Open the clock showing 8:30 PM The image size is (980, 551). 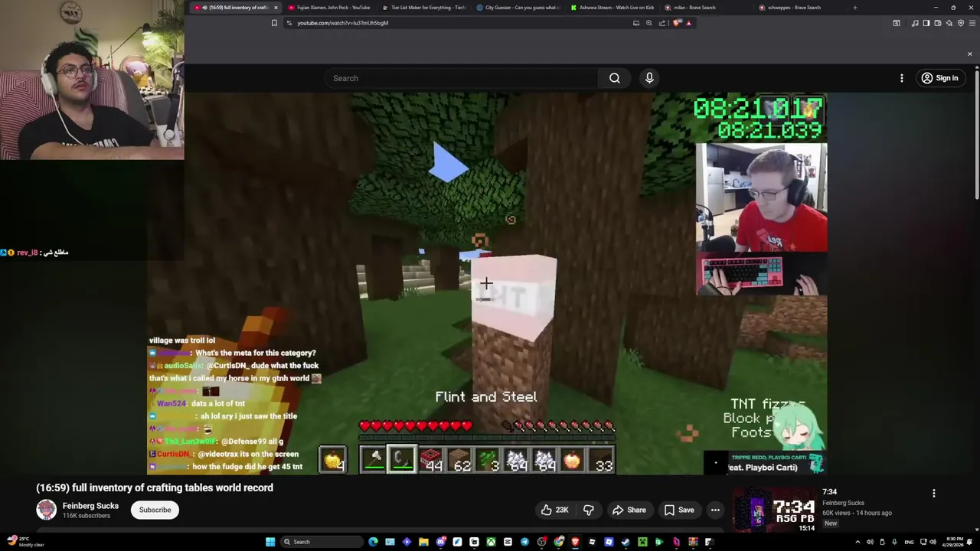pos(954,542)
